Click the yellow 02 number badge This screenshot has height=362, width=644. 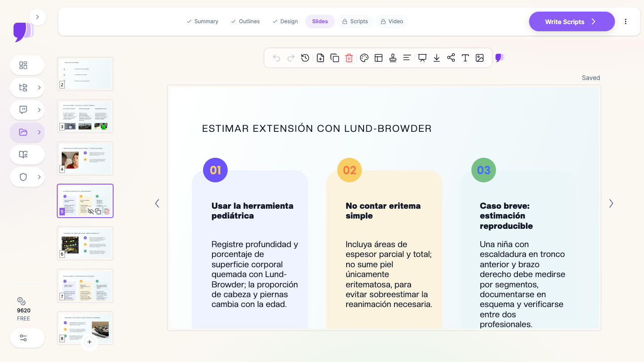(x=349, y=170)
